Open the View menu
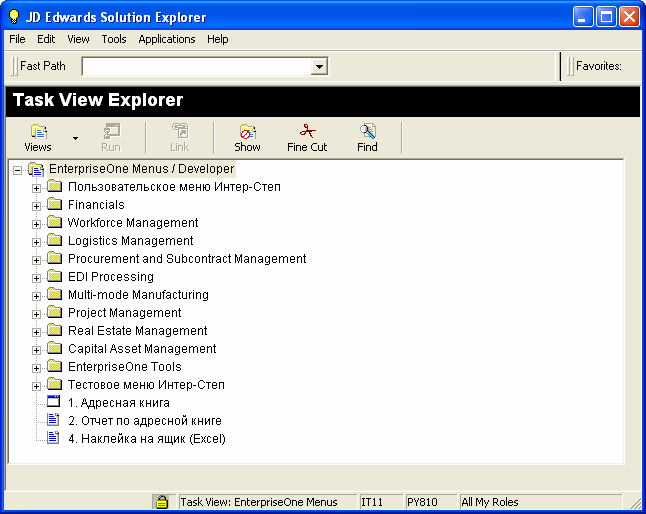 (x=78, y=39)
